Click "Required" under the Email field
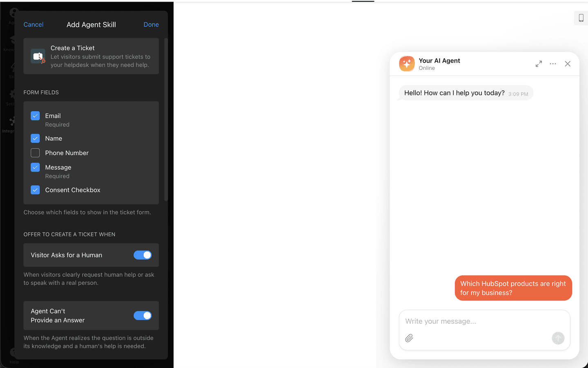588x368 pixels. coord(57,125)
